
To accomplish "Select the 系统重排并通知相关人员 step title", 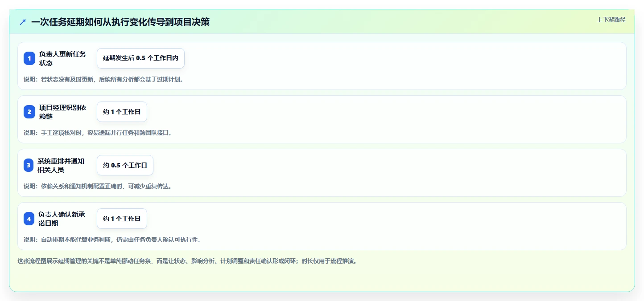I will [x=61, y=165].
